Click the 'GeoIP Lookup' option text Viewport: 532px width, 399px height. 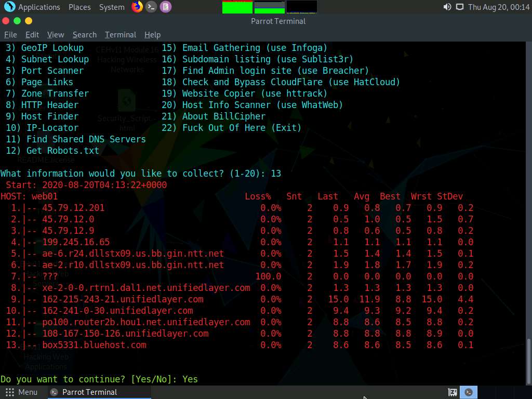52,48
